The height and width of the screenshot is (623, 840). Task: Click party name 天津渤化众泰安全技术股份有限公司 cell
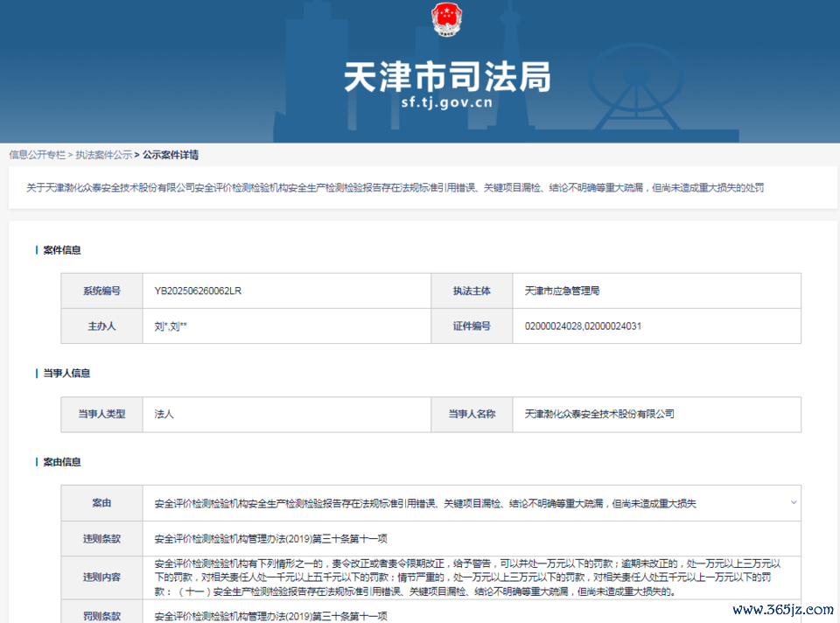tap(599, 414)
